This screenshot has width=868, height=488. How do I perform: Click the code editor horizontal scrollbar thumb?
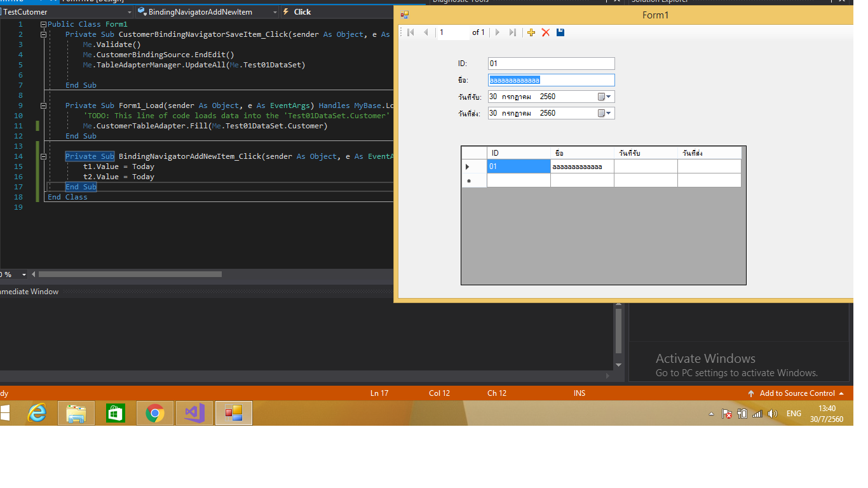tap(130, 274)
